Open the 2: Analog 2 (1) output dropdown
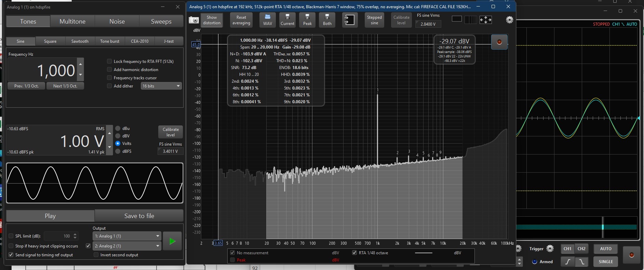 click(x=127, y=246)
